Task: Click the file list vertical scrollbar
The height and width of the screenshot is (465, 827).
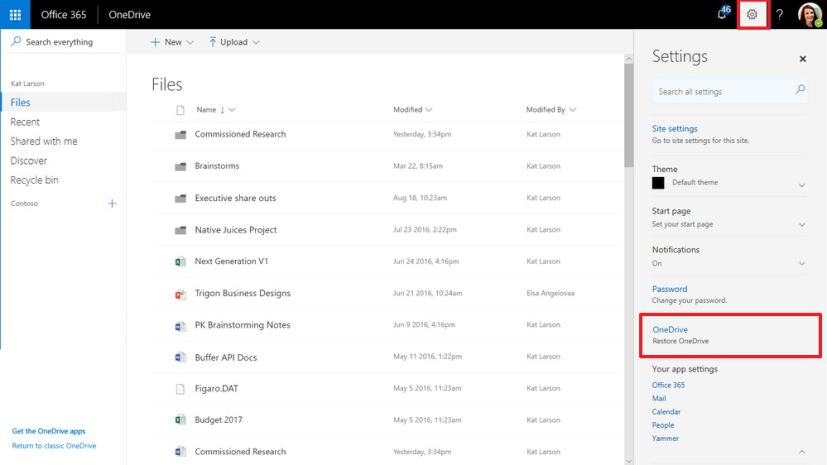Action: coord(628,115)
